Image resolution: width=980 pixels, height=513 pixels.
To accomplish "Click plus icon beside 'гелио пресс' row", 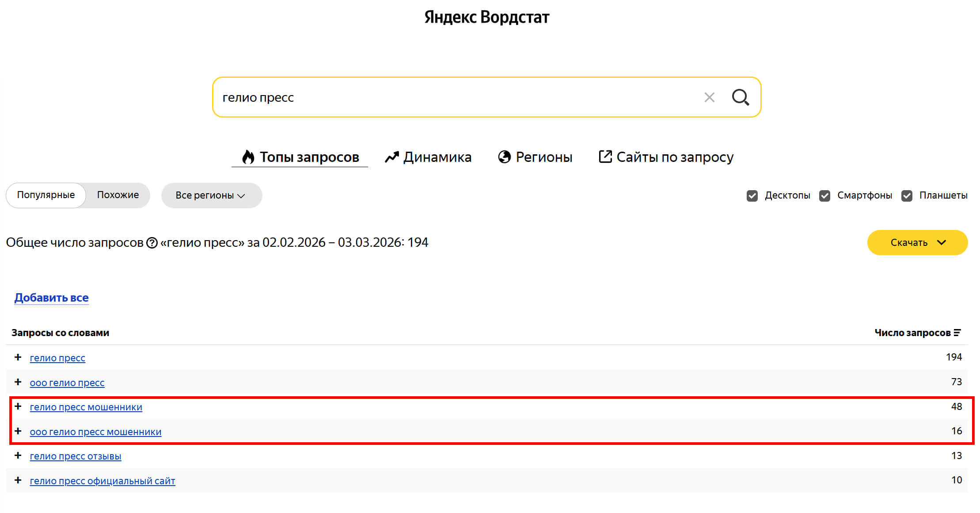I will (18, 357).
